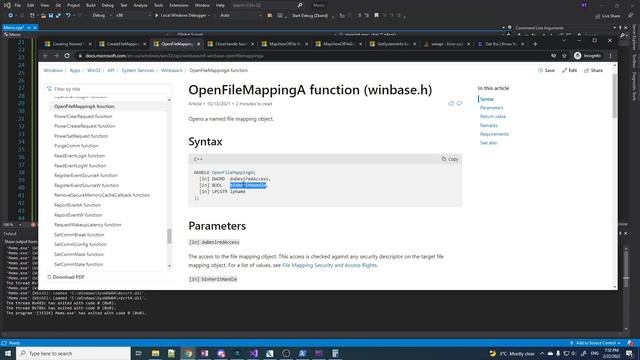Go back in the browser
Viewport: 640px width, 360px height.
(46, 56)
